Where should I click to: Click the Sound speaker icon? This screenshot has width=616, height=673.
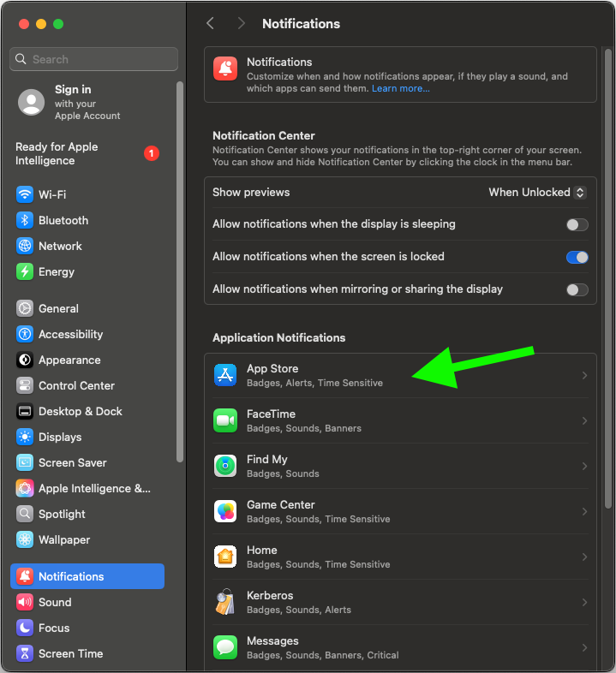[x=25, y=602]
